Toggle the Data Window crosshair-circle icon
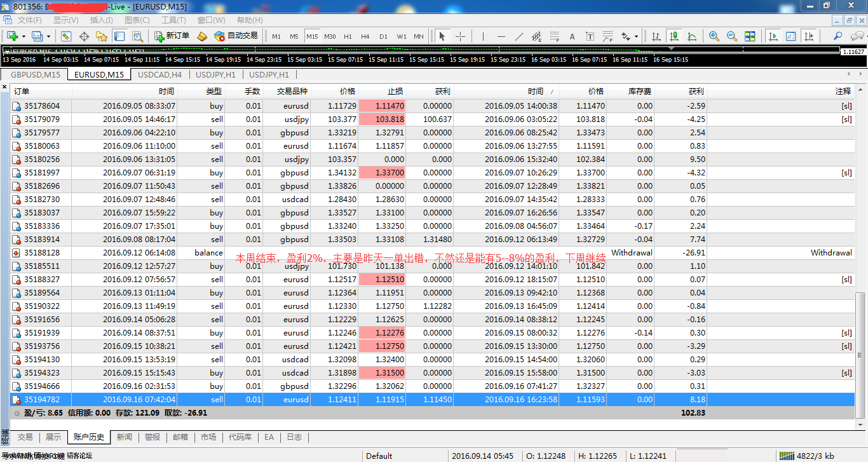868x462 pixels. pos(84,36)
